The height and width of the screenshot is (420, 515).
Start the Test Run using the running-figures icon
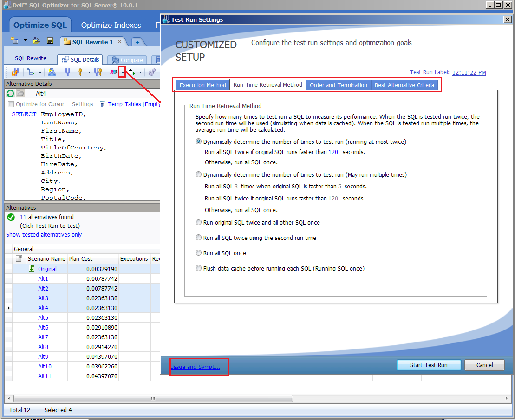click(x=113, y=72)
